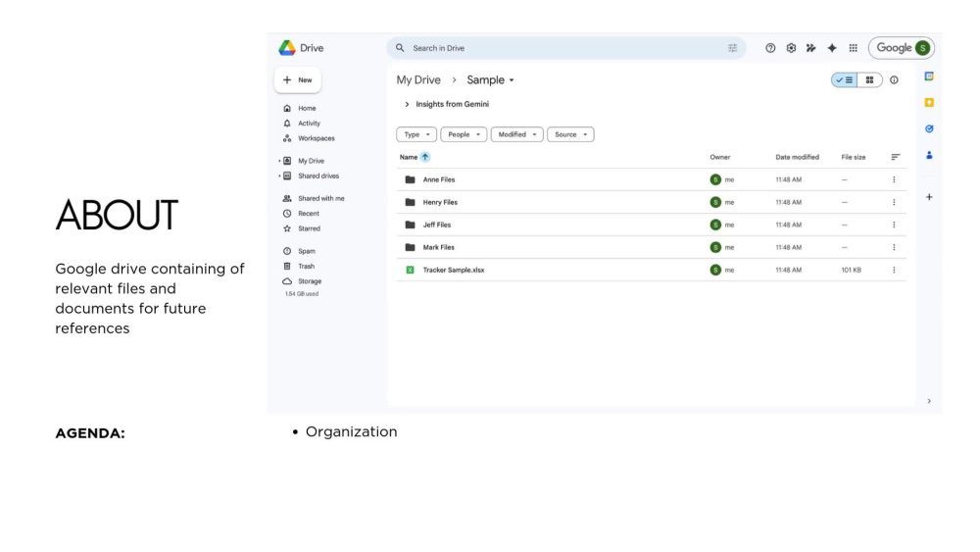Expand Insights from Gemini section
The height and width of the screenshot is (552, 980).
click(x=407, y=104)
